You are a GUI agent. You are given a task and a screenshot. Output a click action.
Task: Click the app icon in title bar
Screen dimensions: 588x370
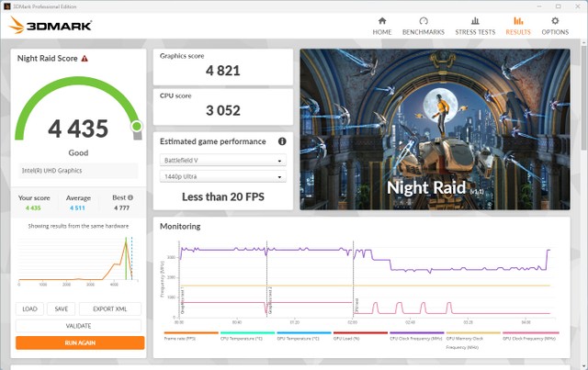pyautogui.click(x=6, y=6)
